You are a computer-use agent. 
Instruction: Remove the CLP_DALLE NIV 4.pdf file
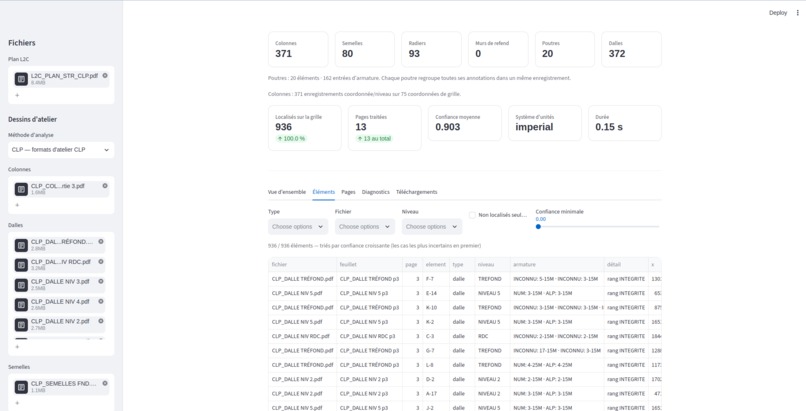(x=101, y=302)
